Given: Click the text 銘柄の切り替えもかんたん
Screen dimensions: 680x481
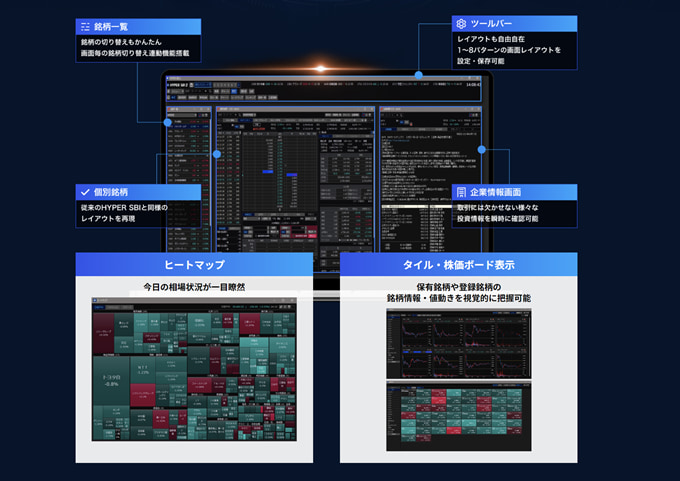Looking at the screenshot, I should coord(121,42).
